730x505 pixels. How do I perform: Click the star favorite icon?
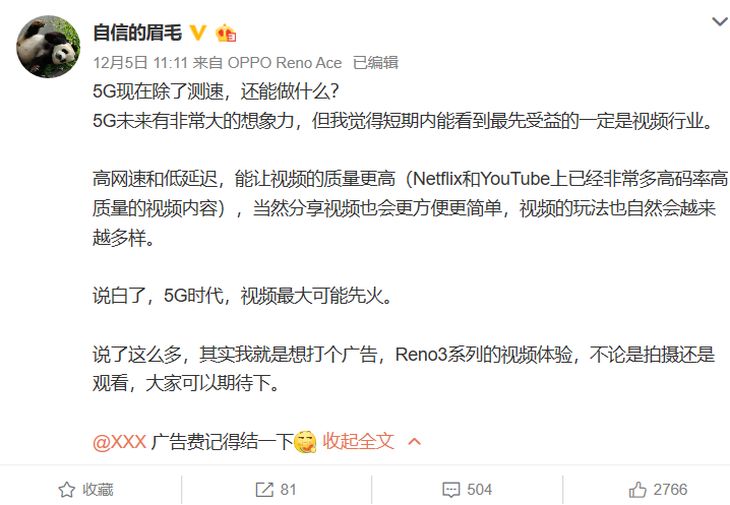coord(67,490)
